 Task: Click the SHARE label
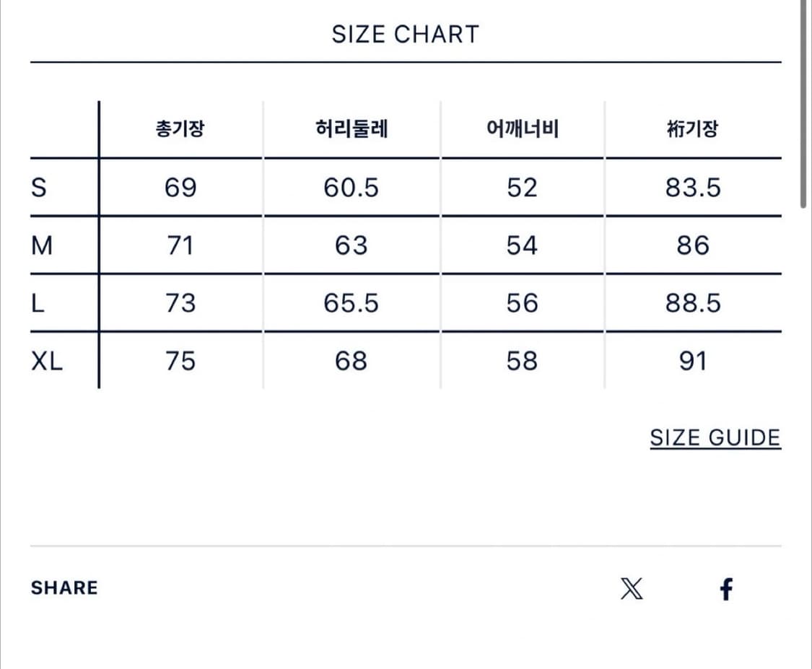tap(64, 587)
